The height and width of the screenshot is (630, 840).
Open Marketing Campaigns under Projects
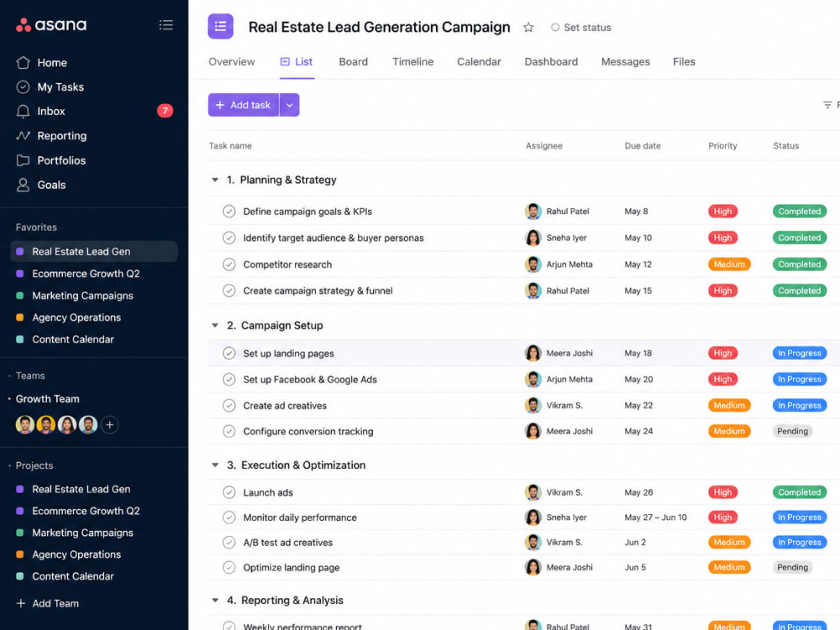coord(82,533)
